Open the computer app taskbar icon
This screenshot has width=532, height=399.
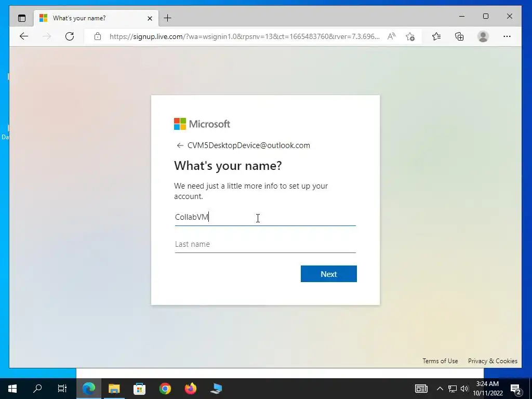click(216, 389)
